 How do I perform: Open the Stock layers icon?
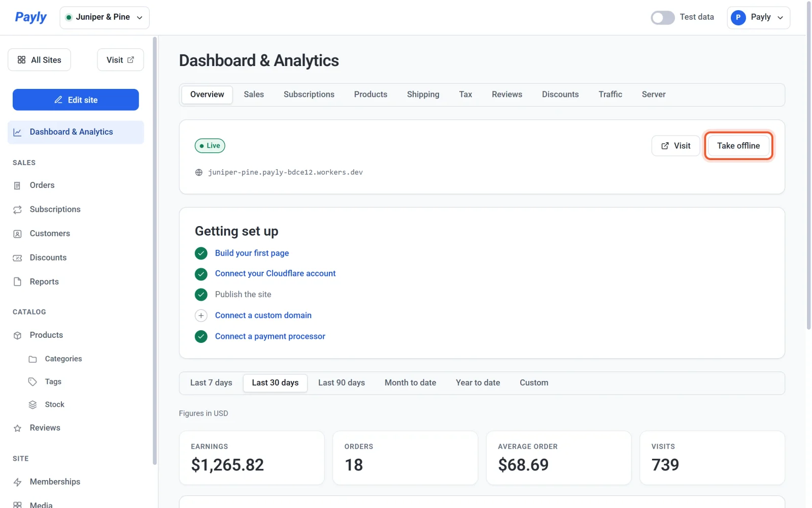32,404
